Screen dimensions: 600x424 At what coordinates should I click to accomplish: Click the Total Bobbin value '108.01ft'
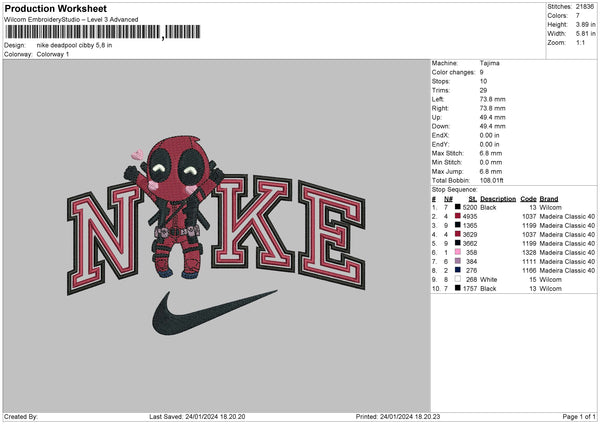click(492, 180)
